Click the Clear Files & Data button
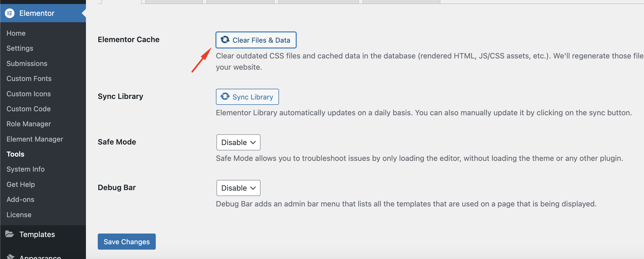 256,40
